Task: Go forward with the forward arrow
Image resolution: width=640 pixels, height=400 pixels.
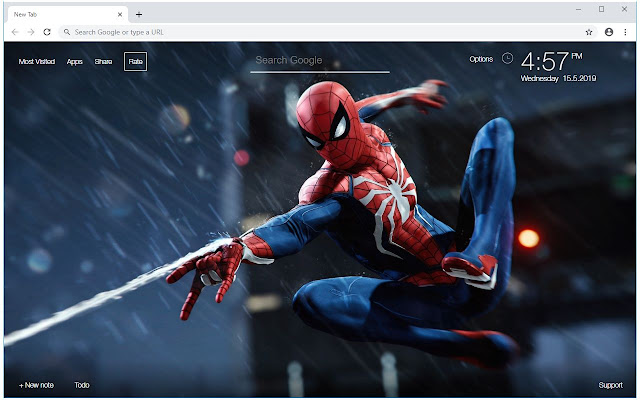Action: pos(31,32)
